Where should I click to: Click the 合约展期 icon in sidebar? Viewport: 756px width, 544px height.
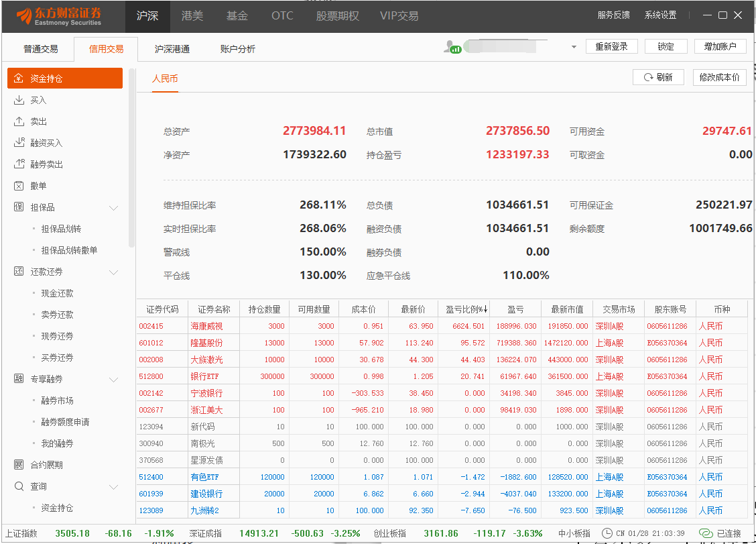[19, 465]
